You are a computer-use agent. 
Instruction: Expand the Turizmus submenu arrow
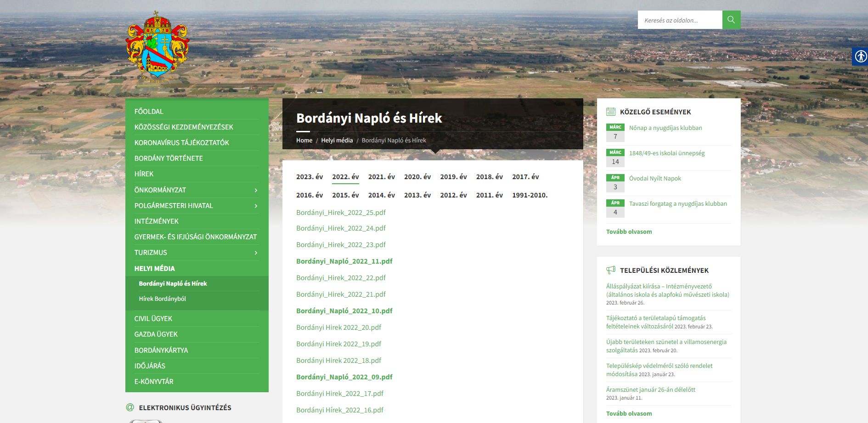[x=256, y=253]
